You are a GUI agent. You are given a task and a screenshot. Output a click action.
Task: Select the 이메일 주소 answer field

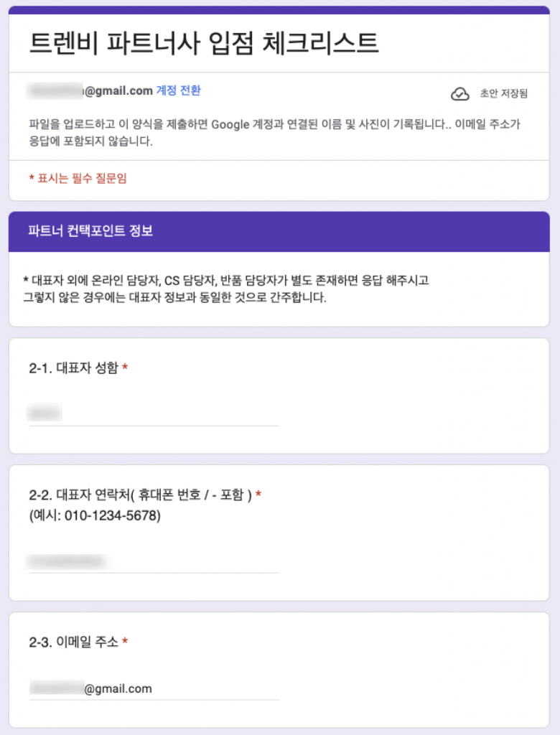pyautogui.click(x=154, y=689)
